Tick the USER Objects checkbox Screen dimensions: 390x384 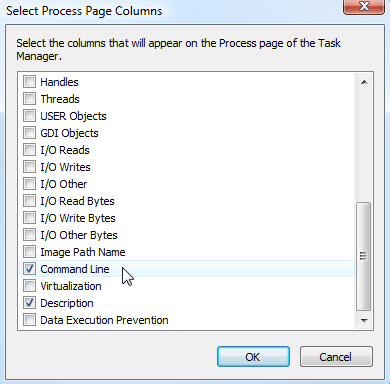pos(29,116)
